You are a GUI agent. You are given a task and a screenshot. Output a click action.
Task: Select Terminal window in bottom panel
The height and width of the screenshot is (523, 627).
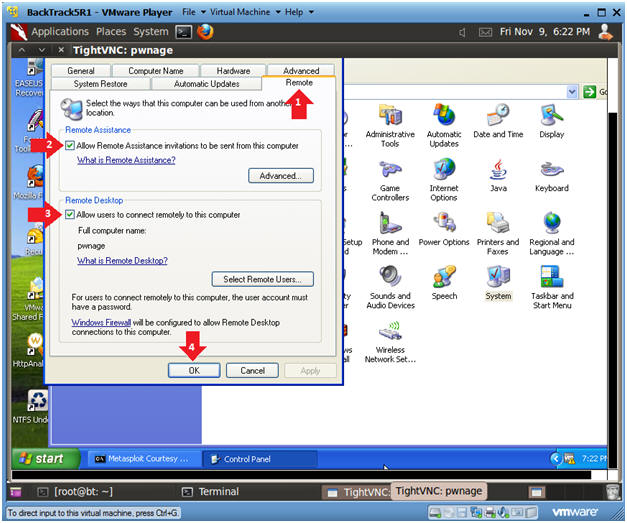pos(211,491)
